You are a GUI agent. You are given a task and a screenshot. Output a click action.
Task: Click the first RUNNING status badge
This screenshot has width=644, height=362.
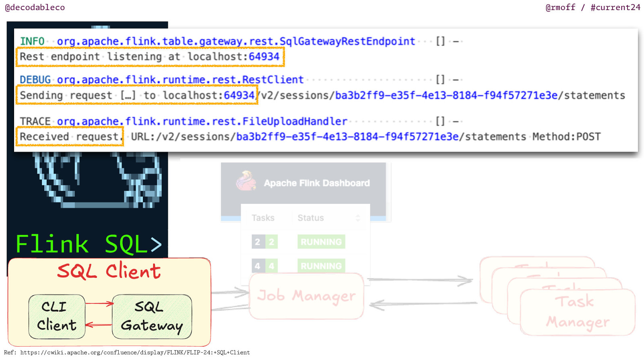point(321,242)
